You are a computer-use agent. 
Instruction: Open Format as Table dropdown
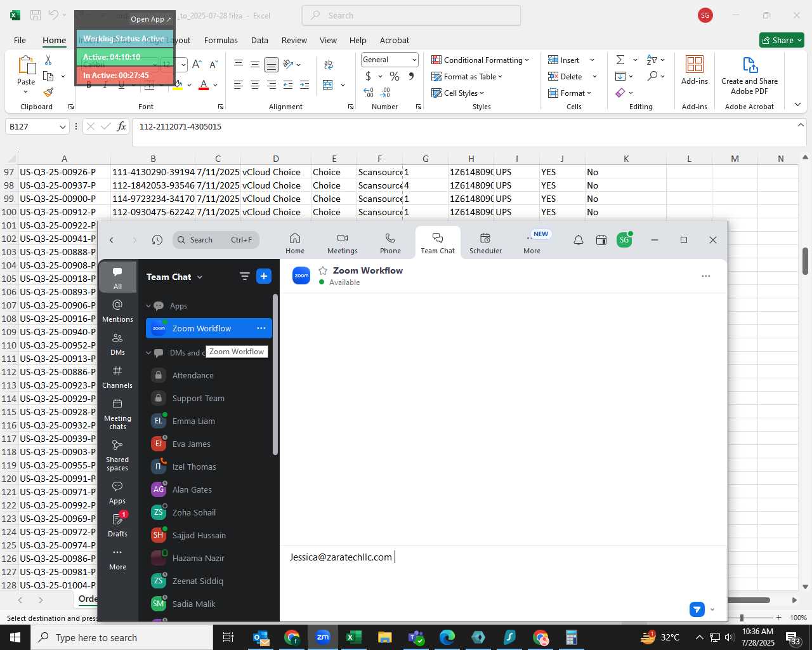(x=467, y=76)
